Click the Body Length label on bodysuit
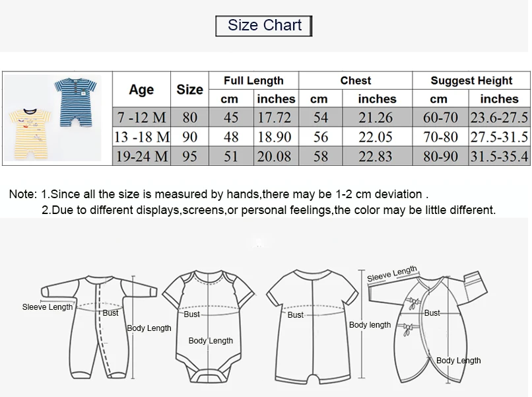532x397 pixels. click(x=211, y=341)
